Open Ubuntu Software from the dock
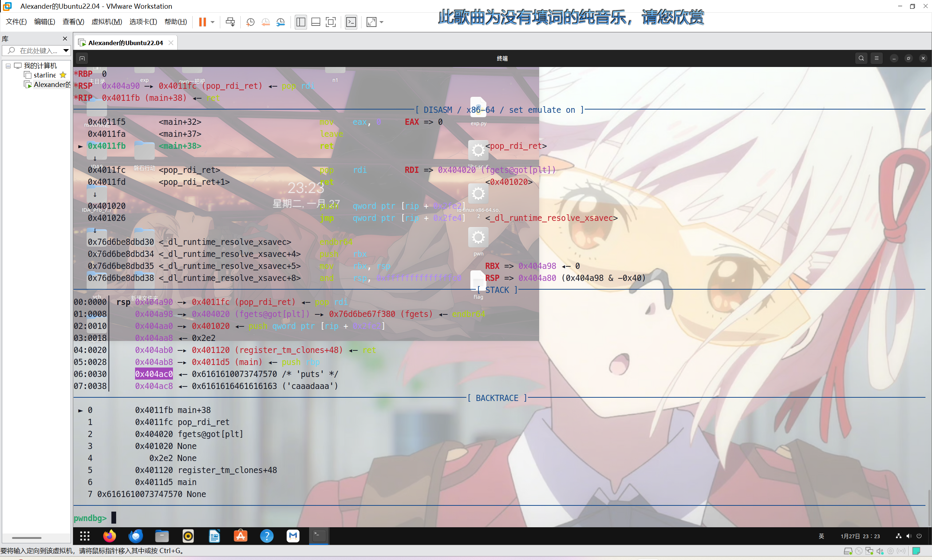 240,536
